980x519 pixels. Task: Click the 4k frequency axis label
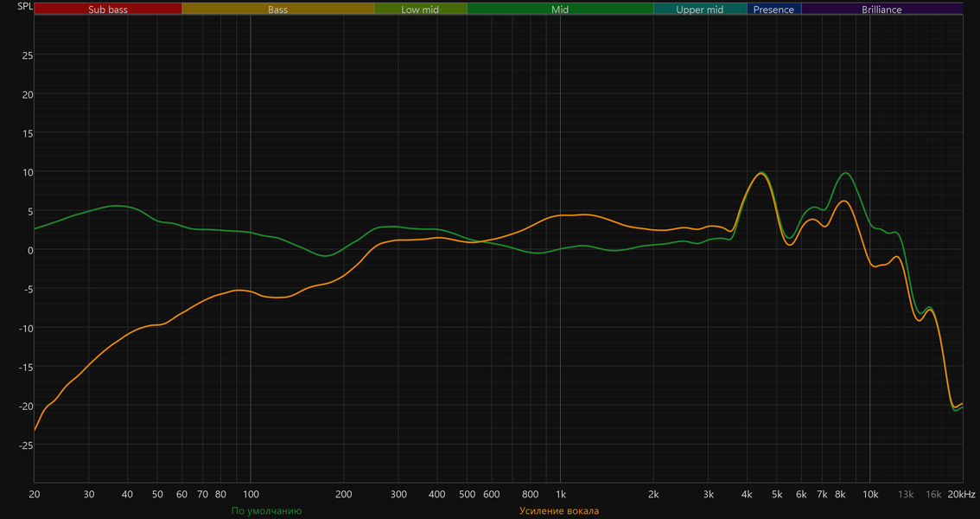pyautogui.click(x=747, y=495)
